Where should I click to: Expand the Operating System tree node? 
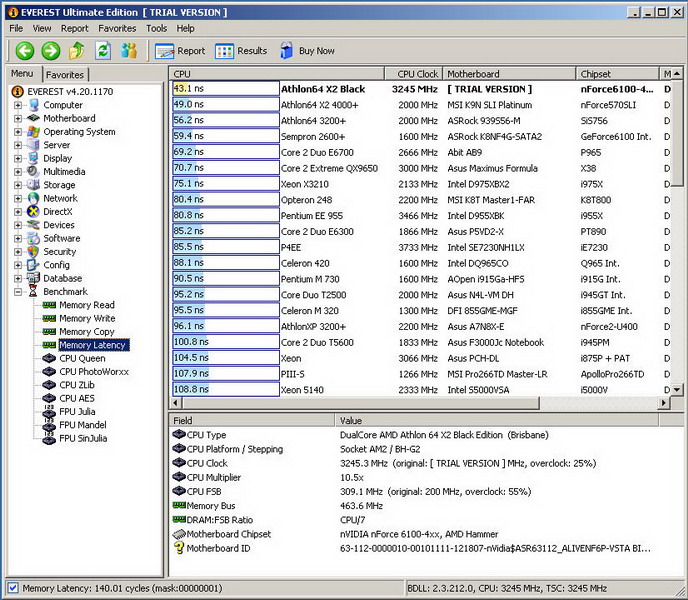[18, 132]
